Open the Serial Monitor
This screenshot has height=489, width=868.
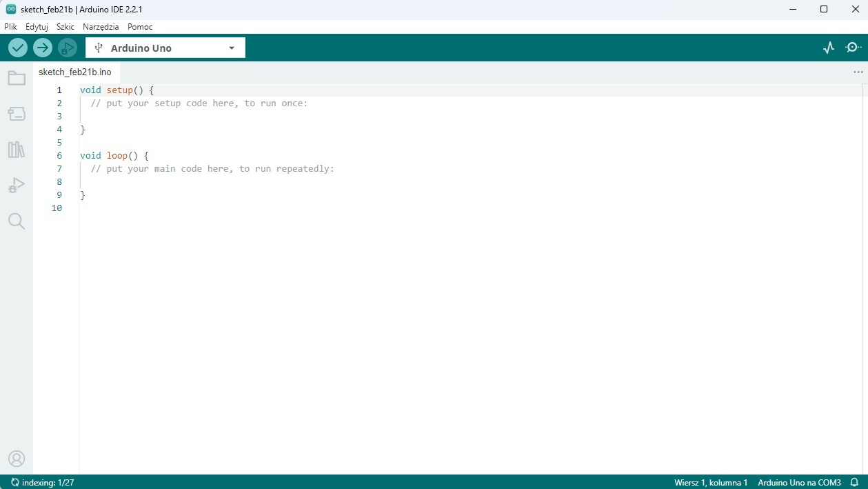[854, 48]
